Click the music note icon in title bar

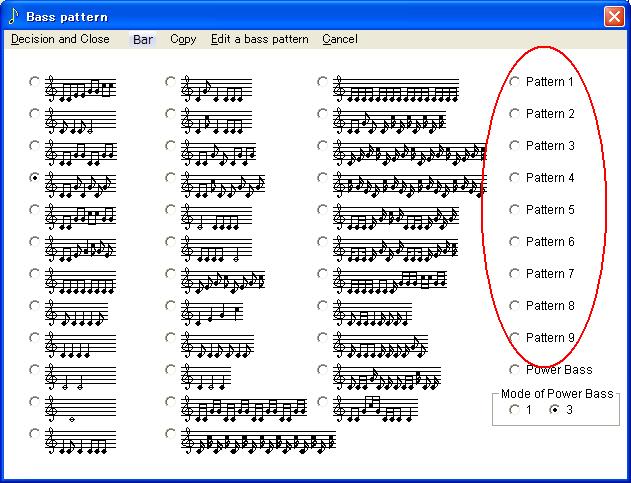[x=13, y=17]
